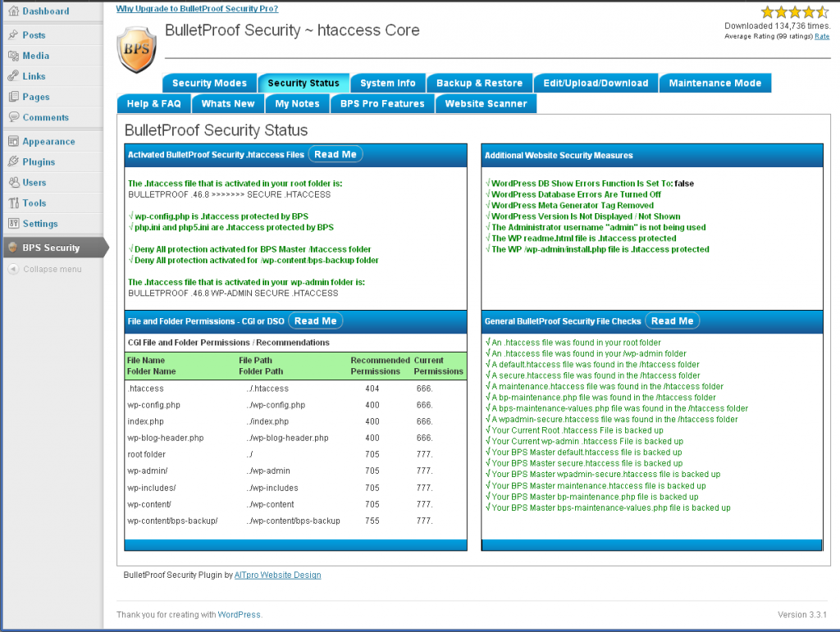
Task: Click the fifth star in the rating
Action: coord(823,12)
